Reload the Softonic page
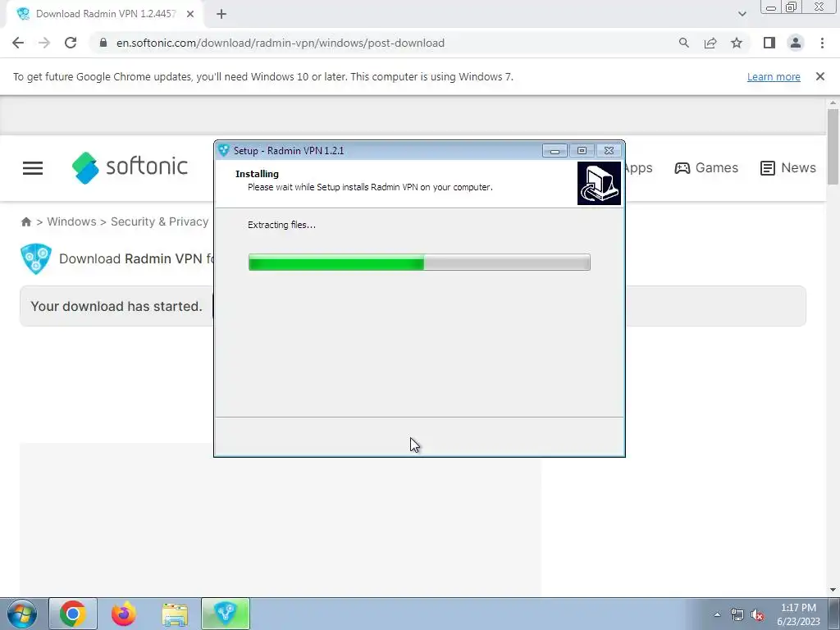This screenshot has height=630, width=840. 71,43
